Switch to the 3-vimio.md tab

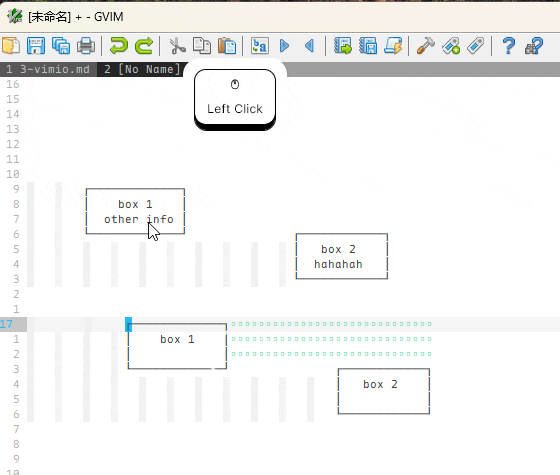click(x=48, y=69)
